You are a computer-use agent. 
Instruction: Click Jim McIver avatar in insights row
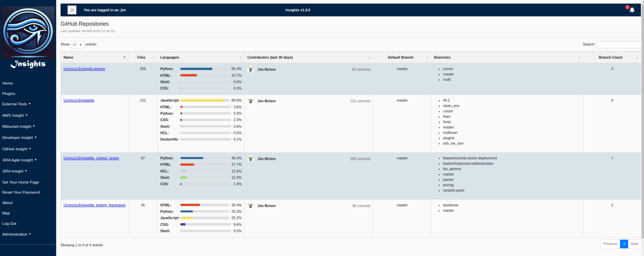pos(251,101)
